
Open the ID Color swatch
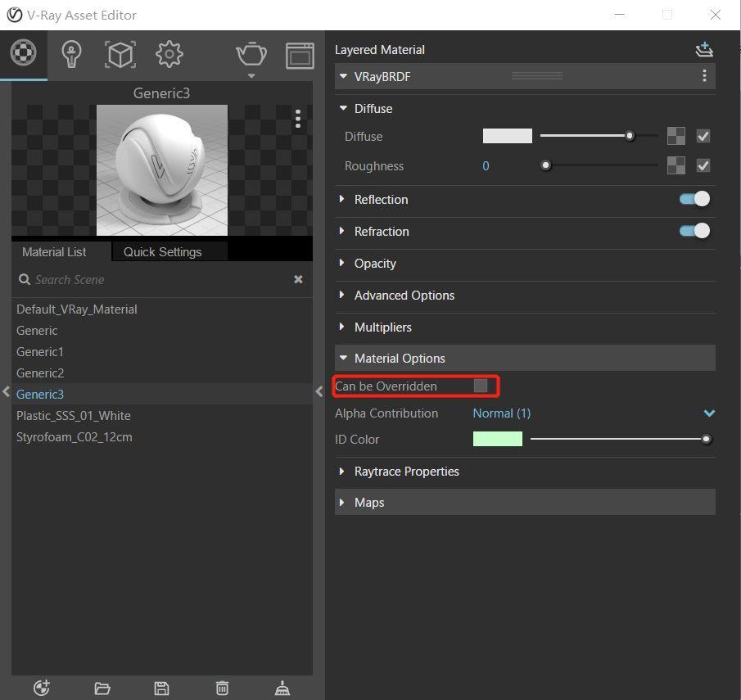498,439
